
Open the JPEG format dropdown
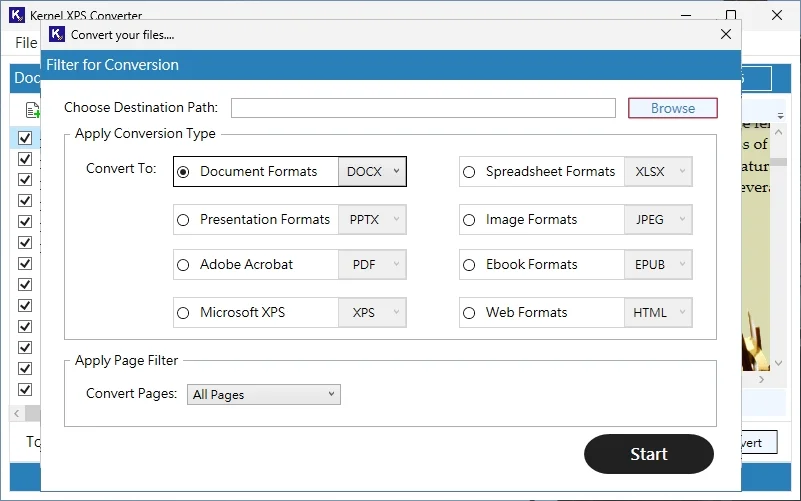coord(658,220)
